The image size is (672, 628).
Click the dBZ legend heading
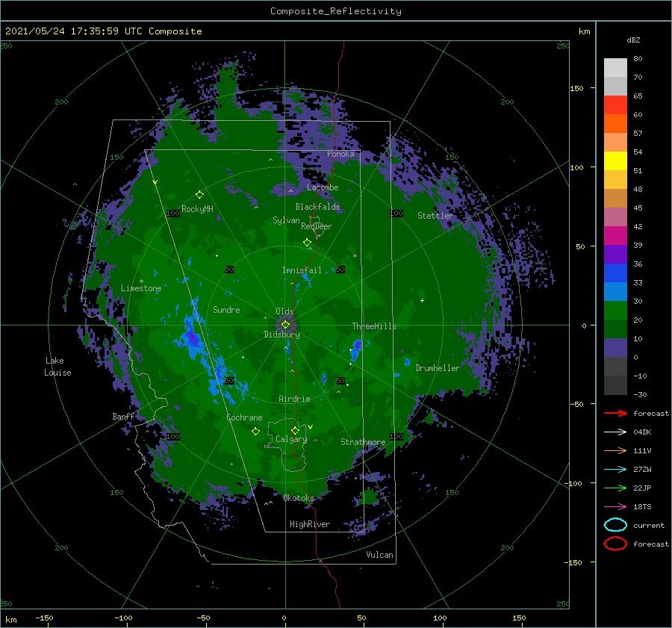(633, 40)
